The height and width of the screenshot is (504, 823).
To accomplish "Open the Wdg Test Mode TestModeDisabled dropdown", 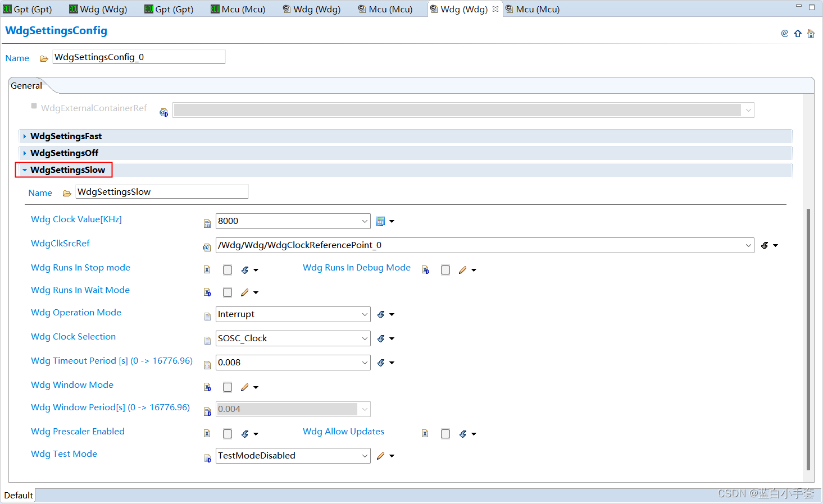I will (365, 456).
